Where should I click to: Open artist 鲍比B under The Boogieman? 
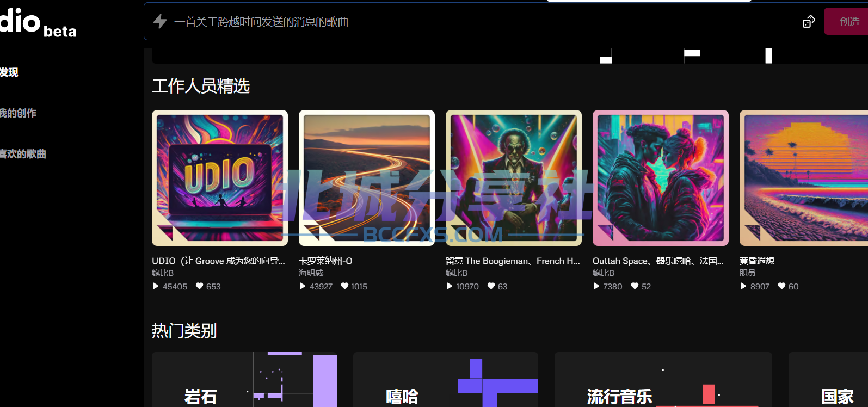point(457,273)
